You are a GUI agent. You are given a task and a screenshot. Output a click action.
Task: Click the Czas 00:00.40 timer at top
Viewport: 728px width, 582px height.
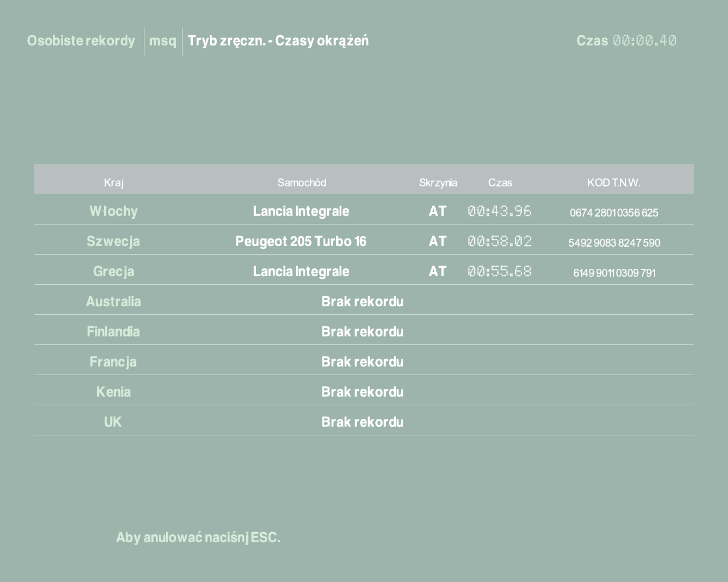coord(626,41)
